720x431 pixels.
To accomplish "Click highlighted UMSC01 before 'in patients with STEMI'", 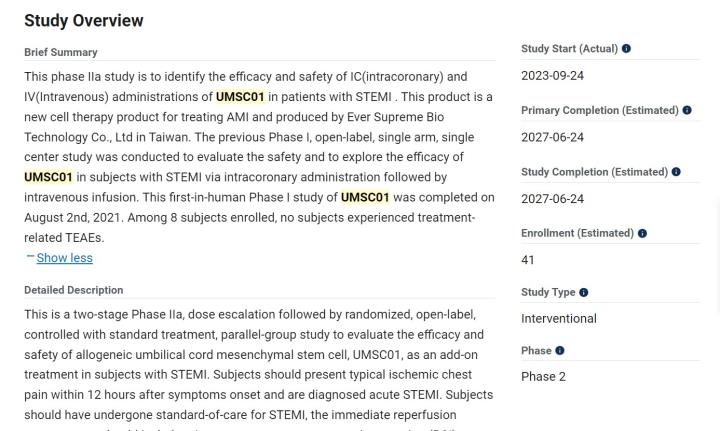I will point(240,97).
